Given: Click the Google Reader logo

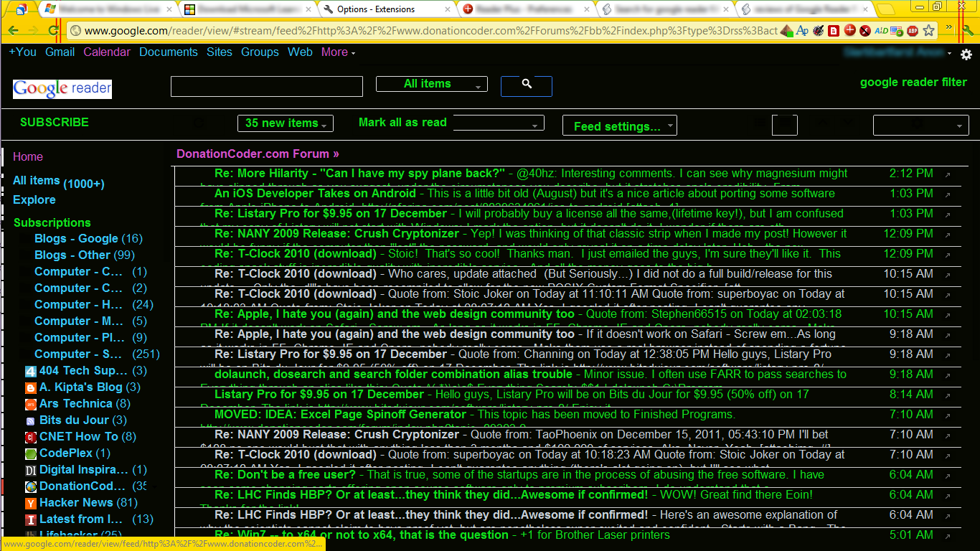Looking at the screenshot, I should (62, 88).
